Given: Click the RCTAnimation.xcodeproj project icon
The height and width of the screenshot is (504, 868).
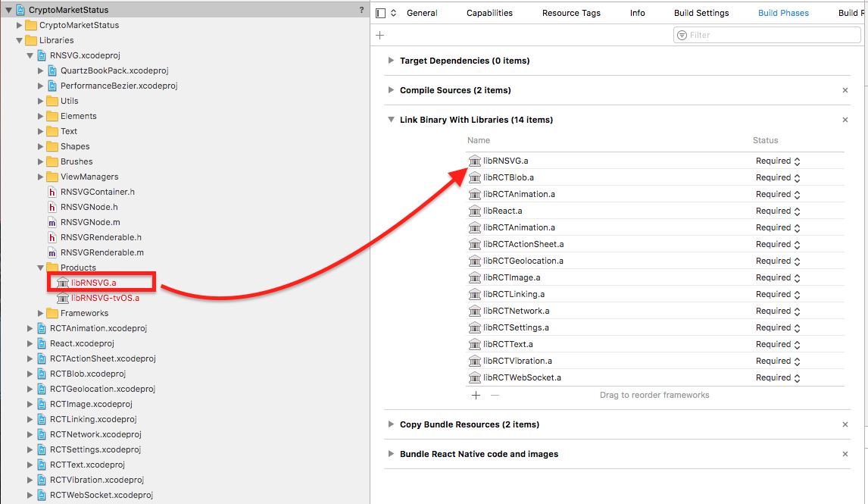Looking at the screenshot, I should coord(42,328).
